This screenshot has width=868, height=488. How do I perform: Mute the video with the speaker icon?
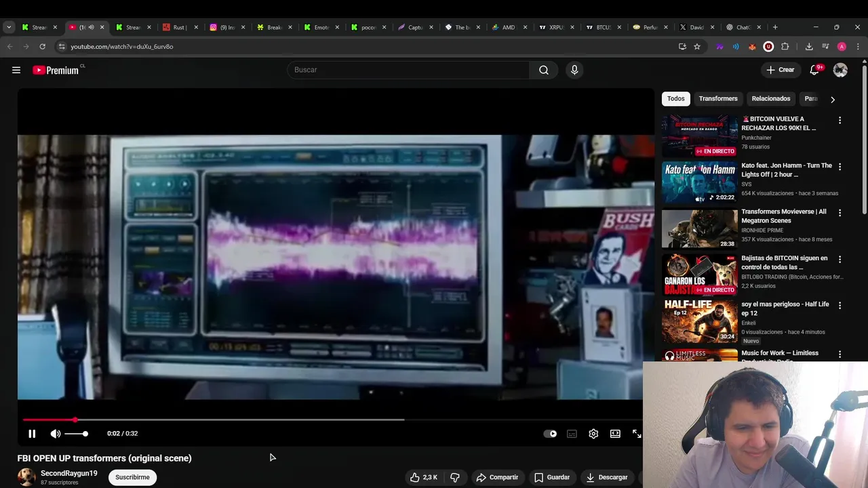(56, 434)
